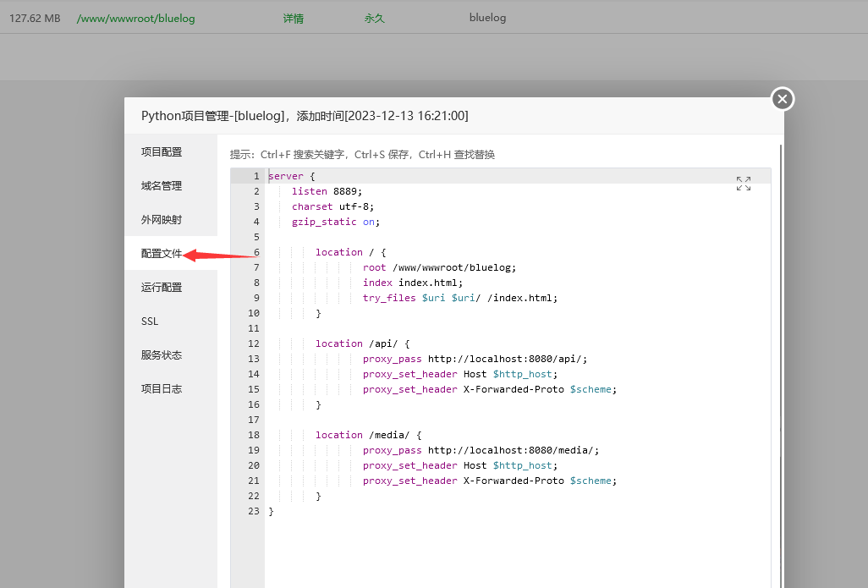Show the 项目日志 tab
The image size is (868, 588).
162,389
